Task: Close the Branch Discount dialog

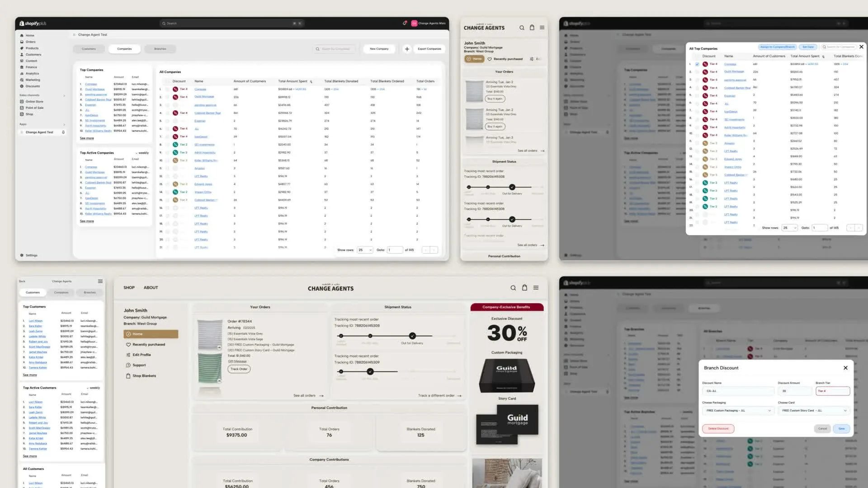Action: tap(845, 368)
